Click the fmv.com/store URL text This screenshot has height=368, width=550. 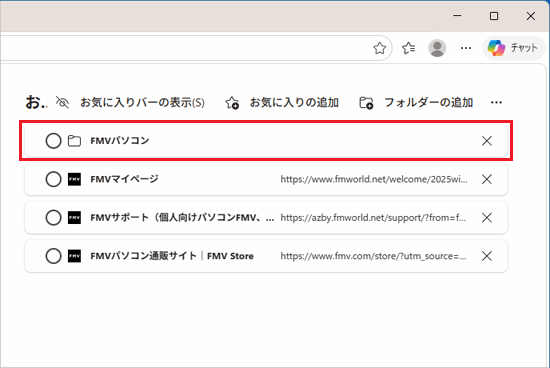coord(373,256)
